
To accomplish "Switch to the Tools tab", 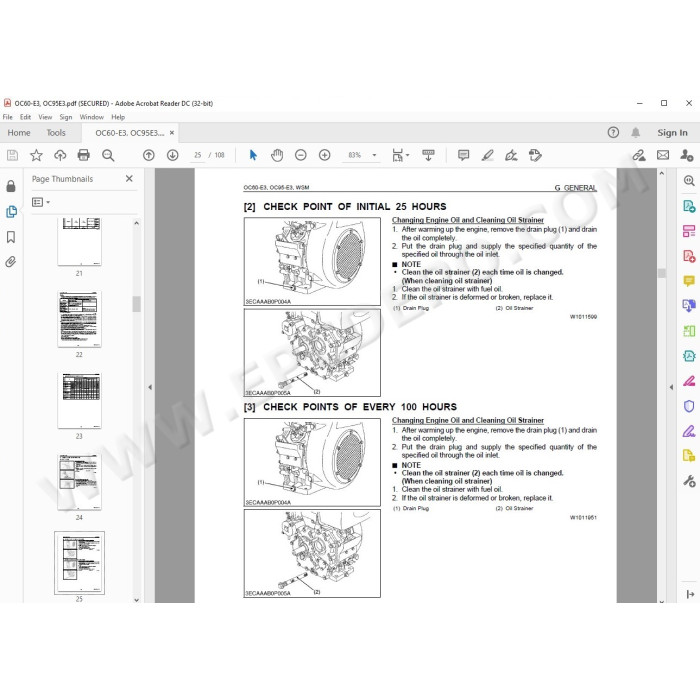I will 56,133.
